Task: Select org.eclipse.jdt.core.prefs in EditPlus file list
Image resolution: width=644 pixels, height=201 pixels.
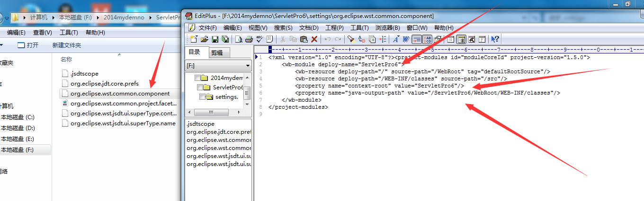Action: tap(219, 132)
